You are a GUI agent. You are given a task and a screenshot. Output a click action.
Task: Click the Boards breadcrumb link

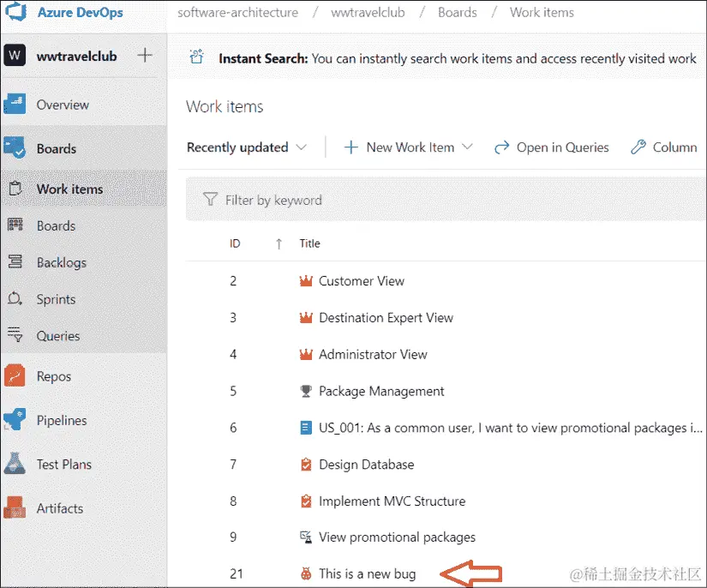click(x=458, y=12)
